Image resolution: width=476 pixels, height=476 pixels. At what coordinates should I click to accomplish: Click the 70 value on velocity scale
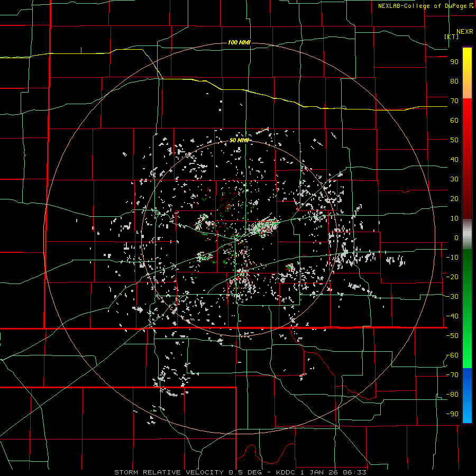[x=454, y=101]
